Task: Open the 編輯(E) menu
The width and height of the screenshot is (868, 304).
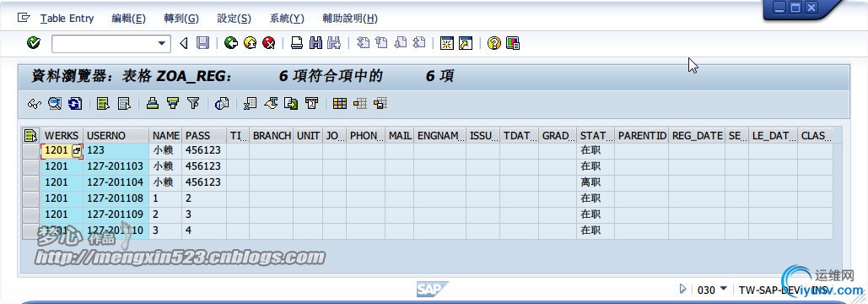Action: (128, 19)
